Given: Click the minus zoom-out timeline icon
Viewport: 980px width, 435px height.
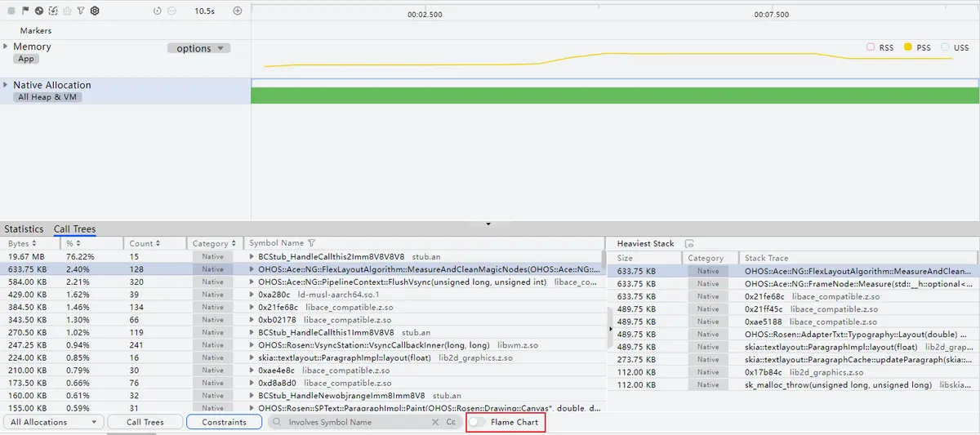Looking at the screenshot, I should point(171,11).
